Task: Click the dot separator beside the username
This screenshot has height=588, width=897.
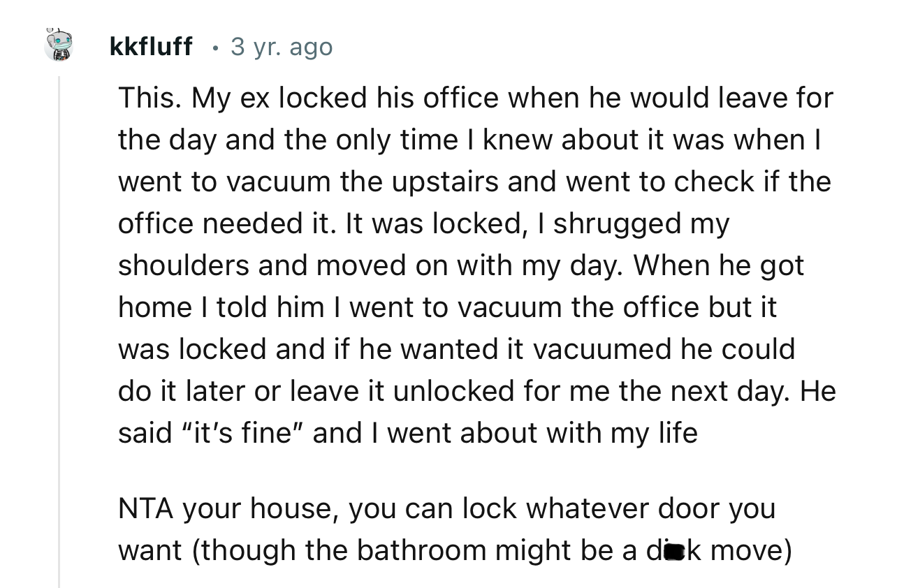Action: point(215,48)
